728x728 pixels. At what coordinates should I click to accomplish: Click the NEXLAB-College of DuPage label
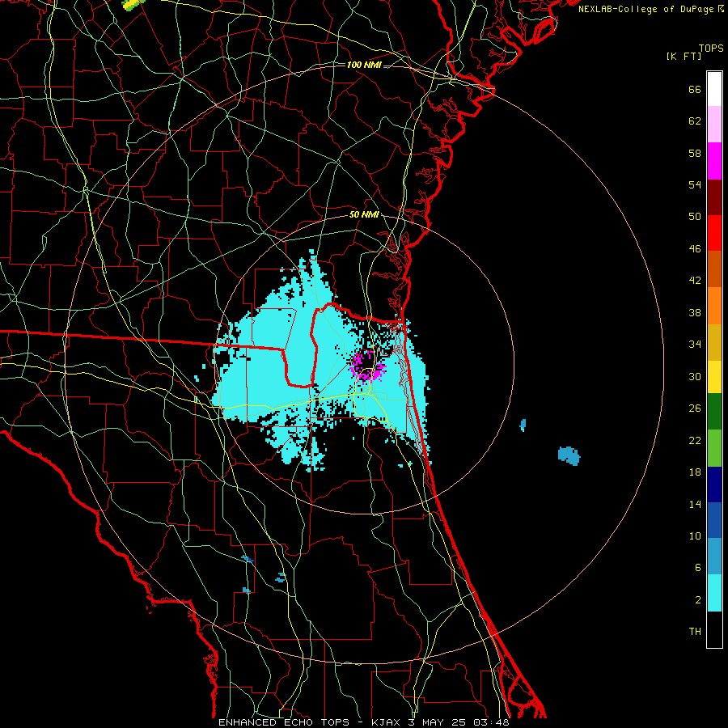click(645, 9)
